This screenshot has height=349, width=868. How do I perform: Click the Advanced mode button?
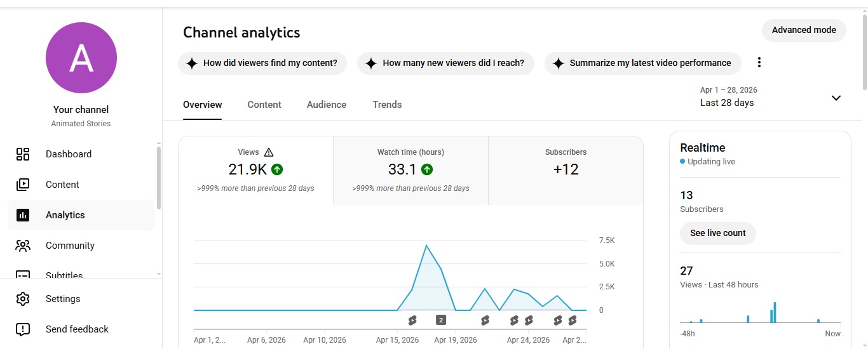[803, 30]
